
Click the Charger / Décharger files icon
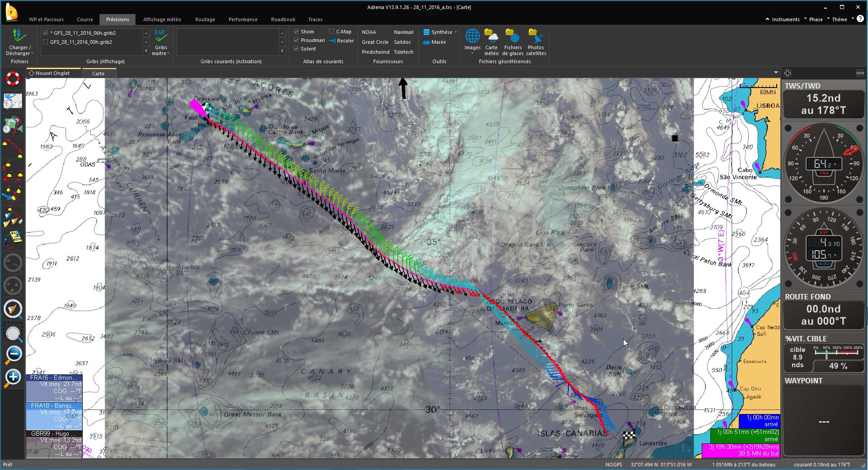click(19, 36)
